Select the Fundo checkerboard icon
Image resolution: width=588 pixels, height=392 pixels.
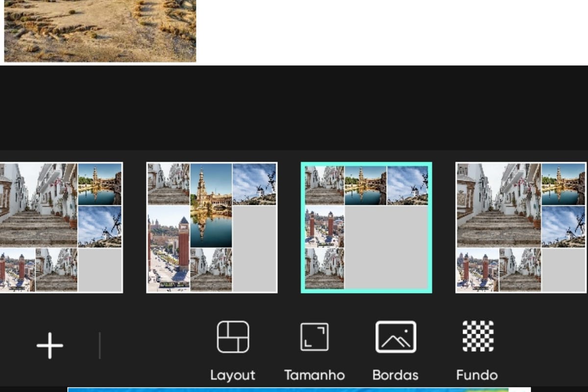(x=477, y=337)
